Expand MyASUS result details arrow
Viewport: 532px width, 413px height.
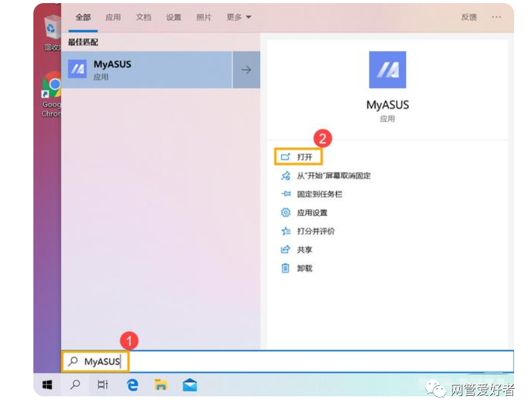coord(247,70)
